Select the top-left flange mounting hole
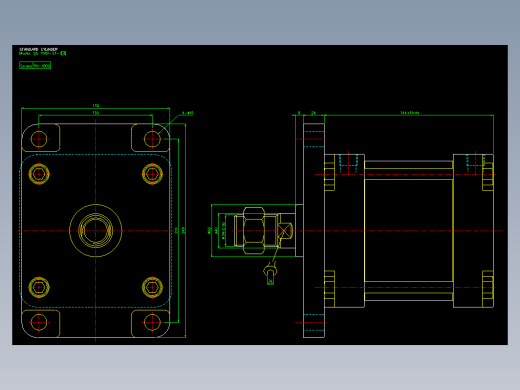 (x=39, y=139)
